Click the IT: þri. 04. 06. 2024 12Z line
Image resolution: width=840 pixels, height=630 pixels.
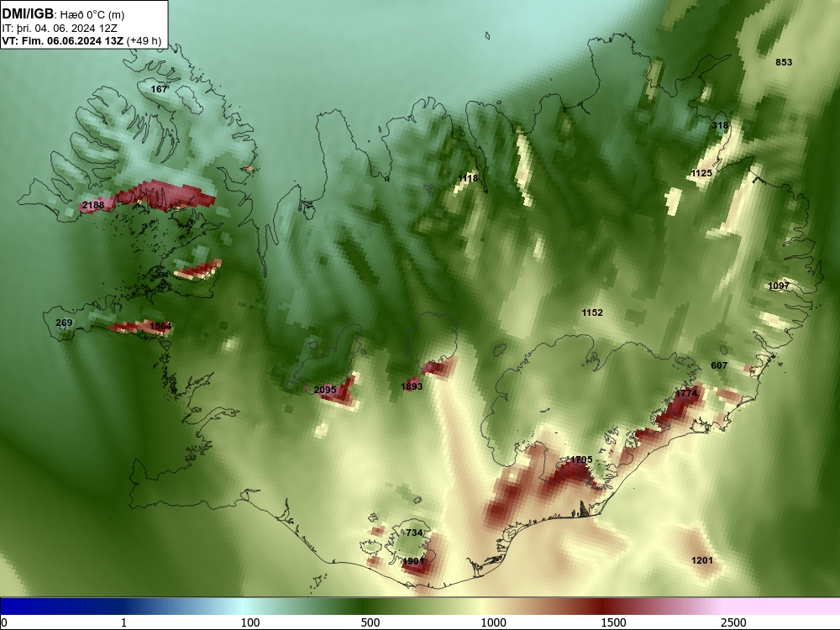coord(60,29)
